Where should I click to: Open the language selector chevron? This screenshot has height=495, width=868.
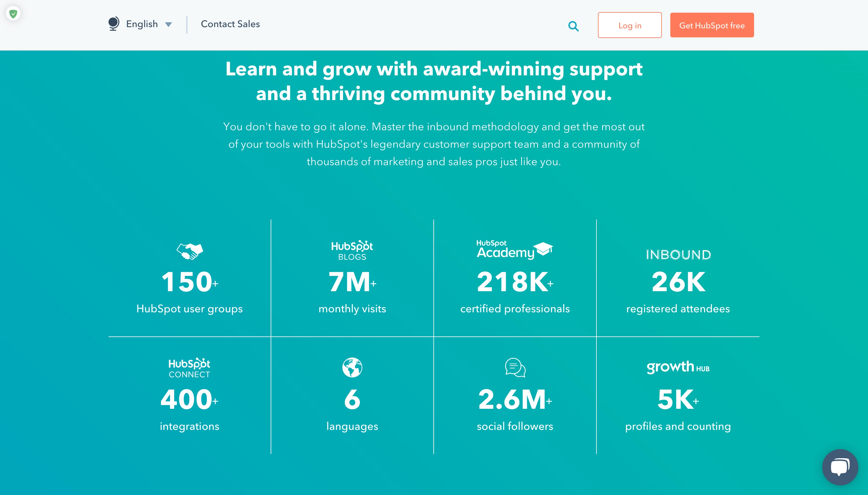tap(168, 24)
